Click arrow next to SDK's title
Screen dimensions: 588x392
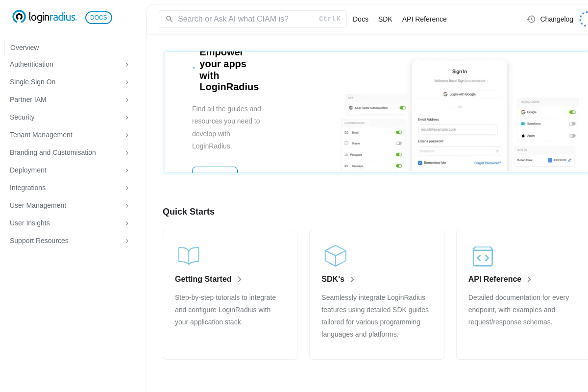pyautogui.click(x=352, y=279)
